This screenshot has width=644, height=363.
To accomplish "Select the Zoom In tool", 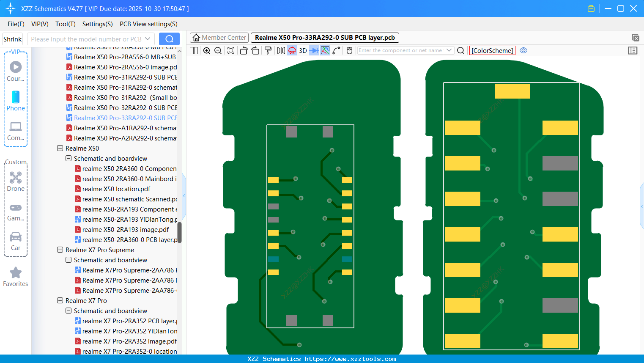I will [x=207, y=50].
